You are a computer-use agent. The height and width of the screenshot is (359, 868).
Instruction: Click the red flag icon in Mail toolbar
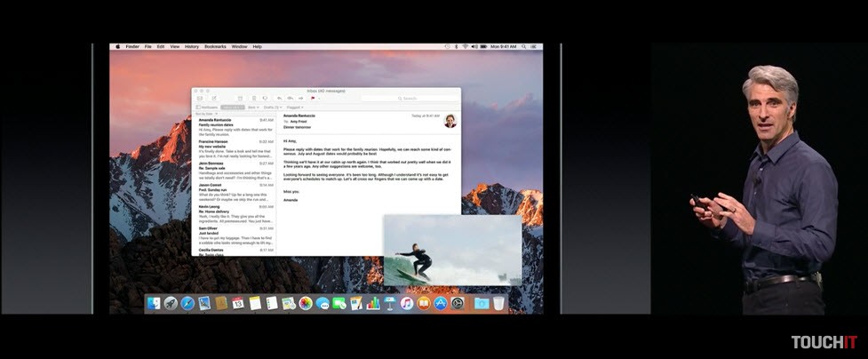(313, 99)
